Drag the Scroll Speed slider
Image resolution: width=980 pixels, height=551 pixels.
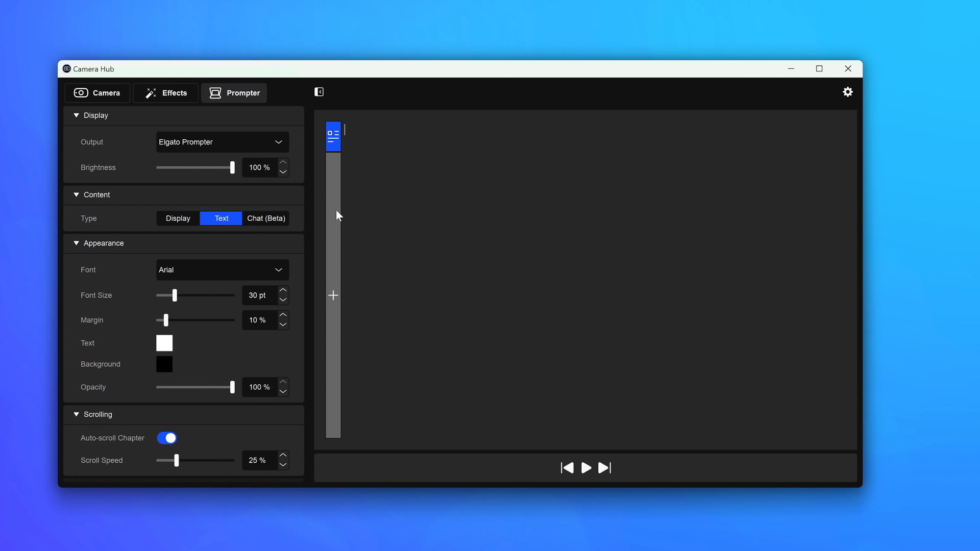[176, 460]
